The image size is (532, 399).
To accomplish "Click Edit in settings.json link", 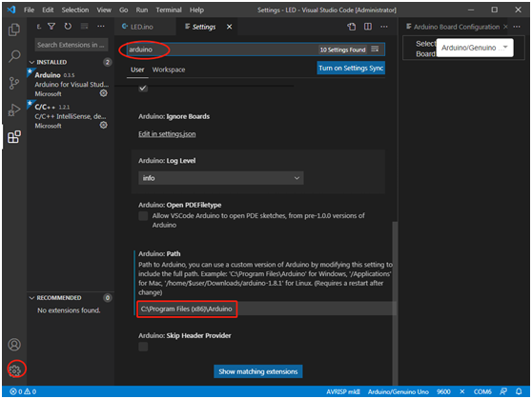I will (167, 134).
